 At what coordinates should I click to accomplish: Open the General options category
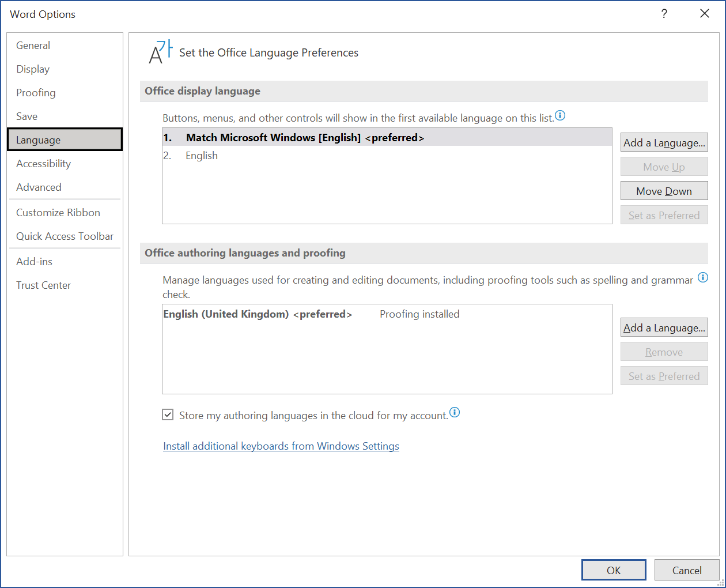65,46
